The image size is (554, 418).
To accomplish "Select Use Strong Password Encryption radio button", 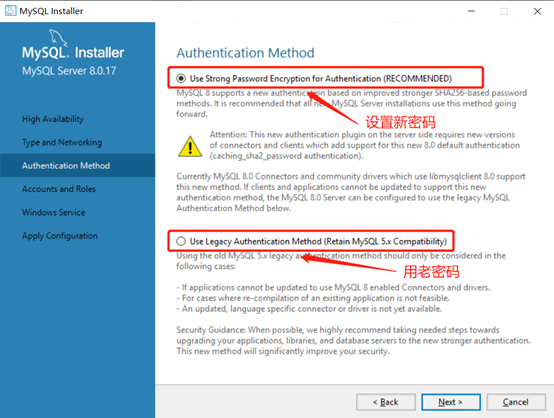I will 181,78.
